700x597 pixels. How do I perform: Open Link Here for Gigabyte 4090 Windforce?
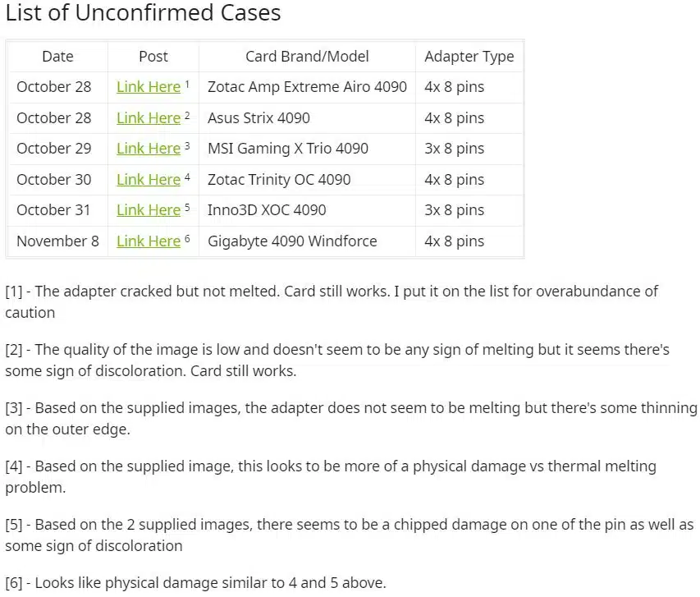[x=149, y=241]
